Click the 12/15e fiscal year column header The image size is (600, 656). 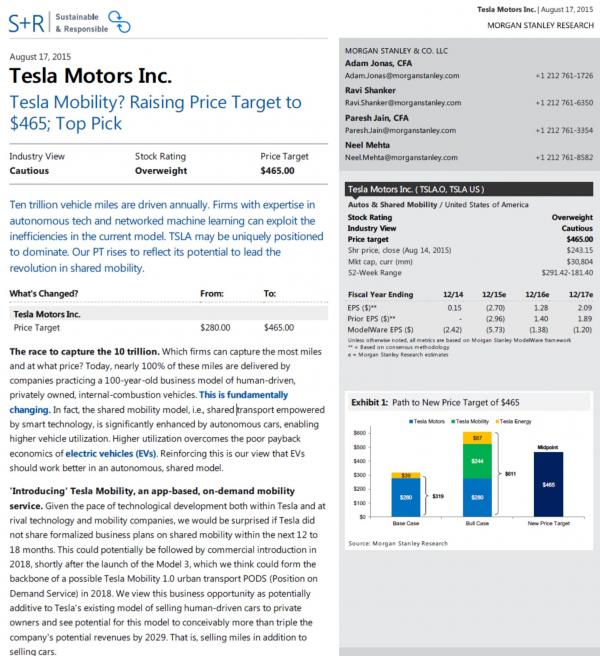[x=494, y=295]
